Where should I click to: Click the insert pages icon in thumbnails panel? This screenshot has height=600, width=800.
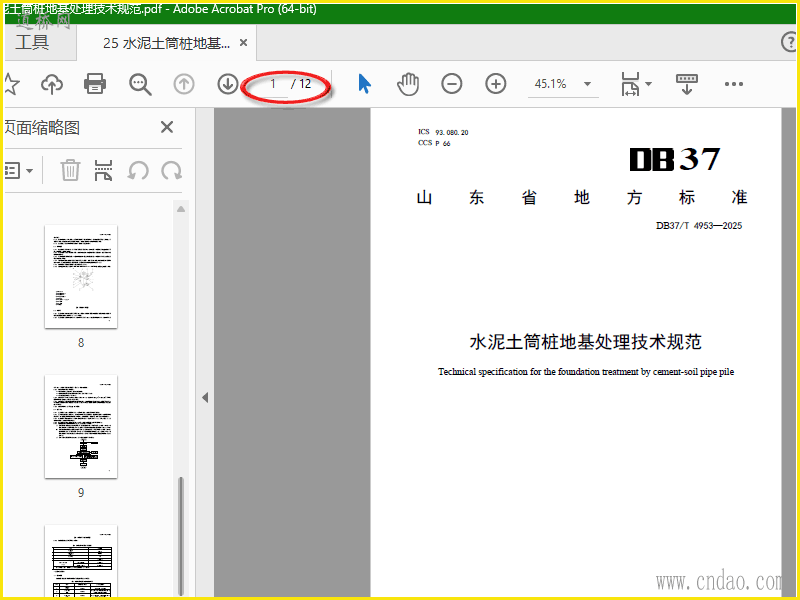pyautogui.click(x=104, y=170)
